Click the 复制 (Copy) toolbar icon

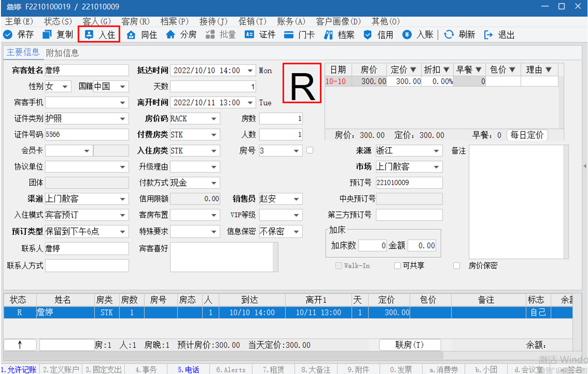point(47,35)
